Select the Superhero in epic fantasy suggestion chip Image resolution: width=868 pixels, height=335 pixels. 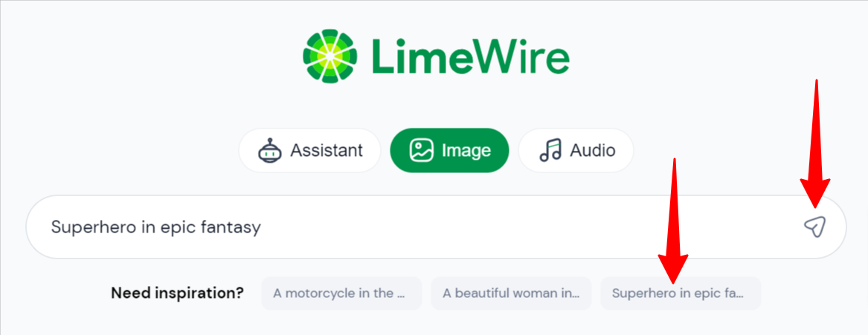681,293
